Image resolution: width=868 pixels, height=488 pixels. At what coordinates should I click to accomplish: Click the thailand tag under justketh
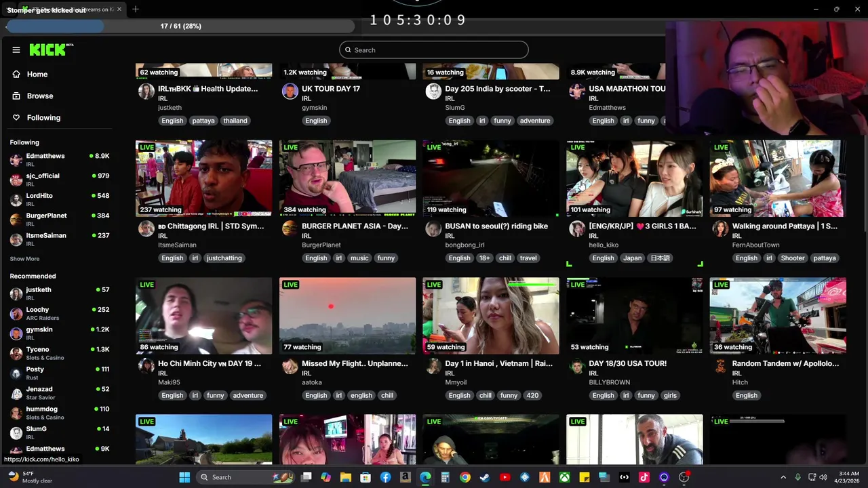pyautogui.click(x=235, y=121)
